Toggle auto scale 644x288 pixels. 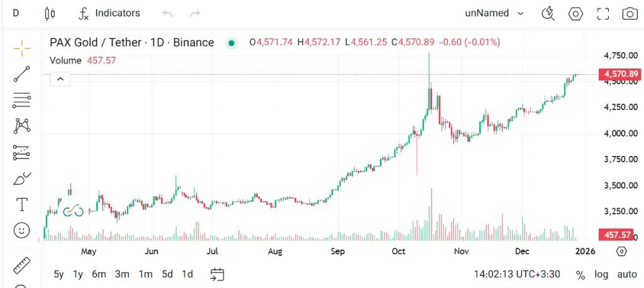point(626,274)
